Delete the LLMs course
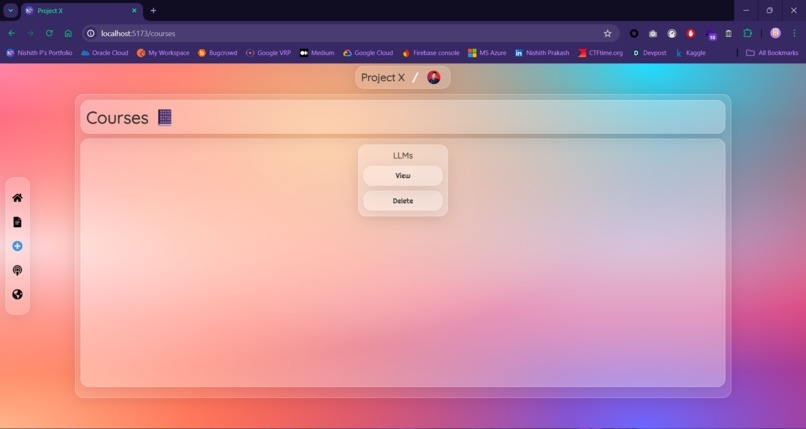 pyautogui.click(x=402, y=201)
